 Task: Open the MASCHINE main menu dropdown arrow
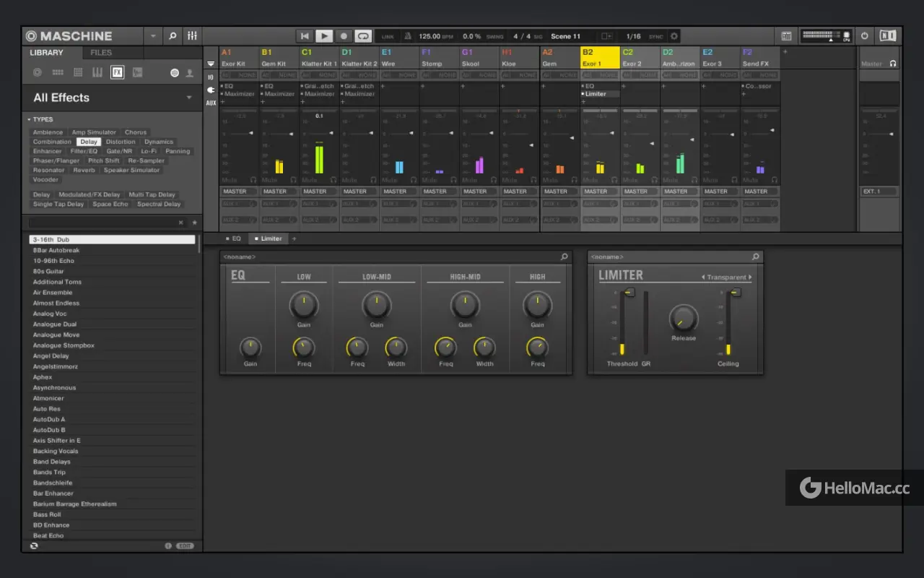153,35
